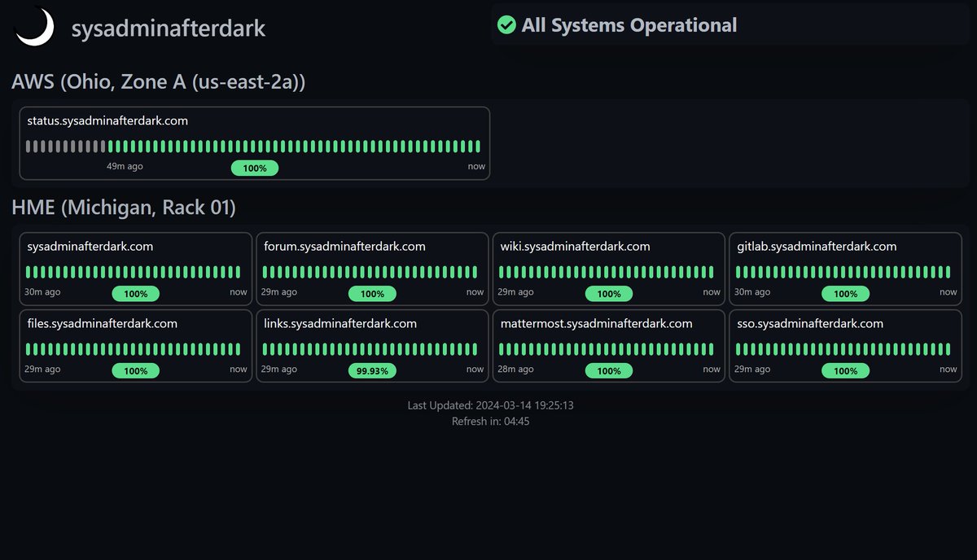Click the uptime bar for forum.sysadminafterdark.com
The height and width of the screenshot is (560, 977).
[370, 272]
